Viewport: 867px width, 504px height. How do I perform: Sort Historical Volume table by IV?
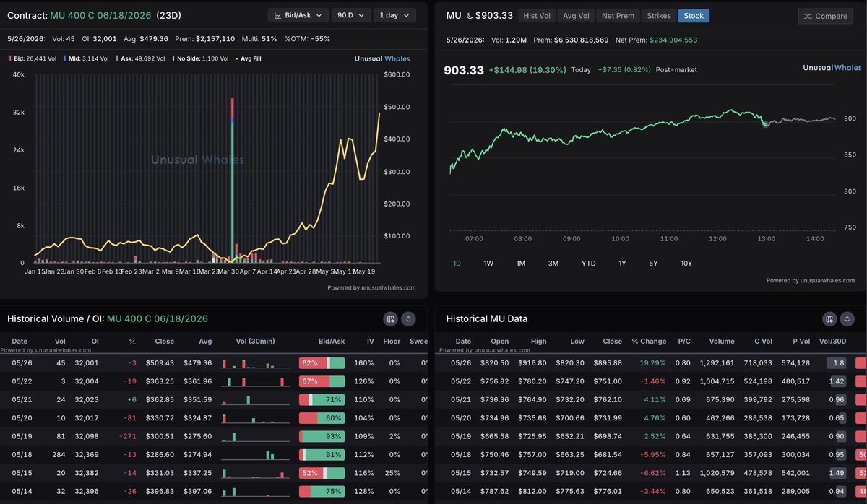[x=370, y=342]
